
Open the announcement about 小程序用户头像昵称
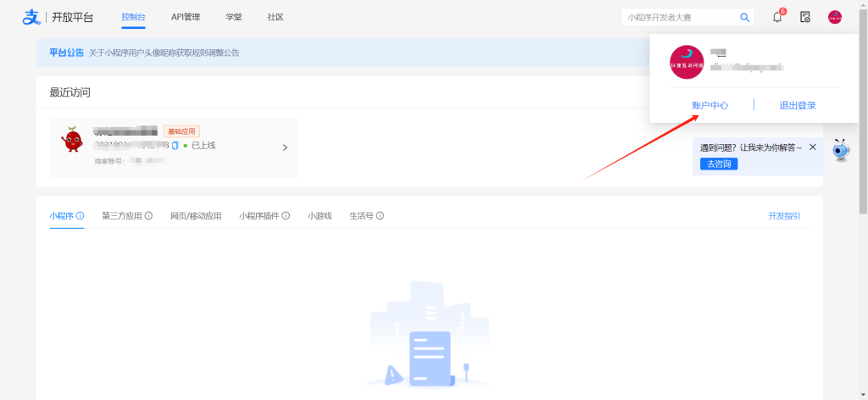click(164, 53)
